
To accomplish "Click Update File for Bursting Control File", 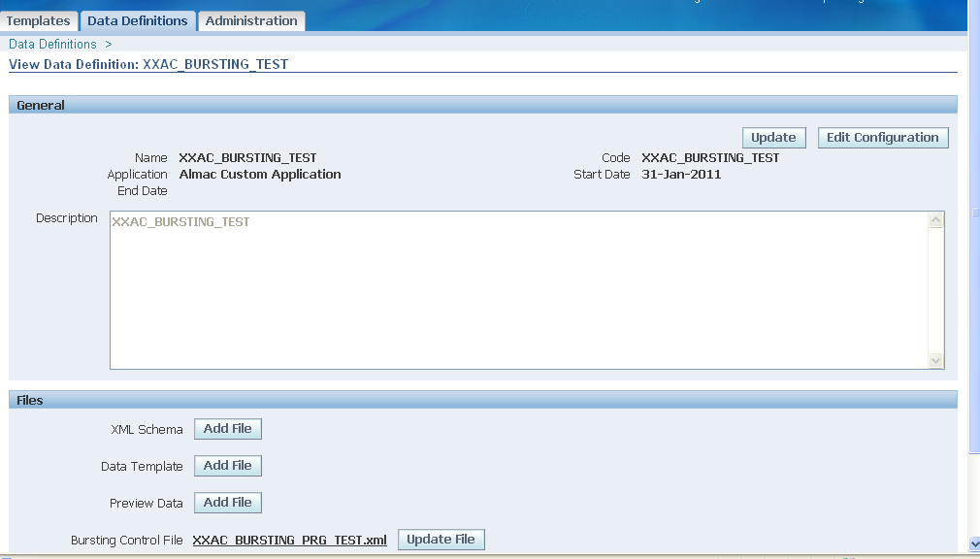I will coord(441,540).
